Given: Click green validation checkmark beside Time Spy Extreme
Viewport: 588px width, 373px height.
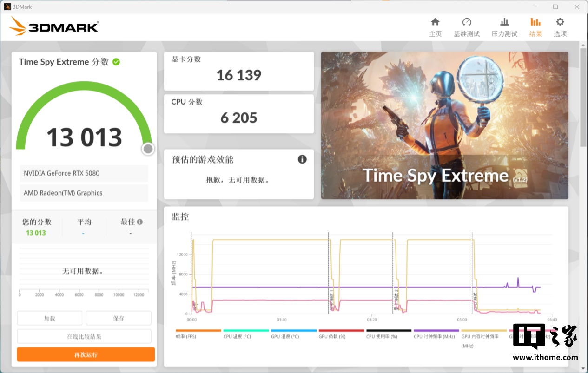Looking at the screenshot, I should click(116, 62).
